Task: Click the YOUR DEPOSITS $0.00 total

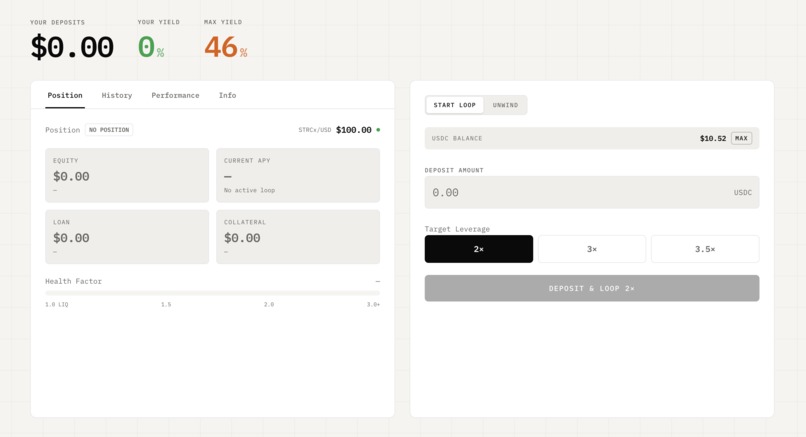Action: [x=72, y=47]
